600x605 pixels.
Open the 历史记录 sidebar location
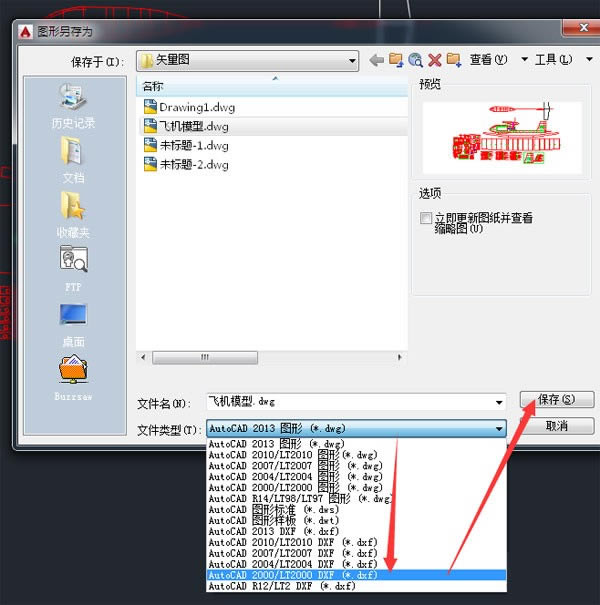pyautogui.click(x=73, y=106)
